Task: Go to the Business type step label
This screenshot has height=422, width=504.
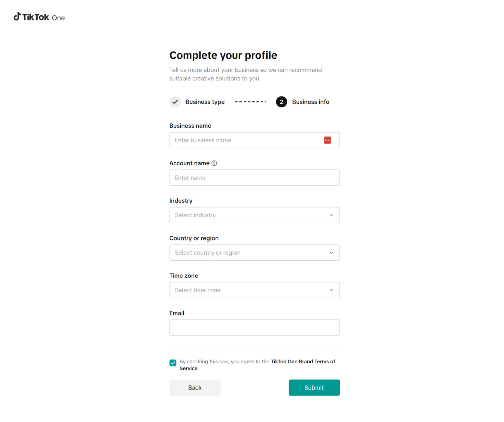Action: pyautogui.click(x=205, y=102)
